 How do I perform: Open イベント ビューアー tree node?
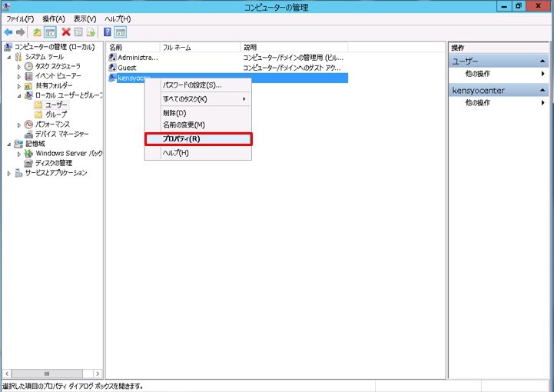coord(56,76)
